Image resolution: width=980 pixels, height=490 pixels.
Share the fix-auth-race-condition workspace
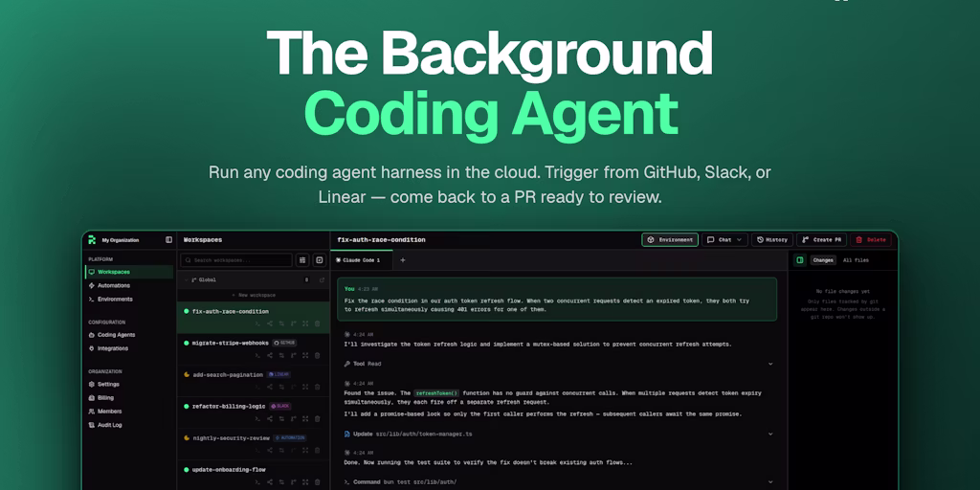tap(269, 323)
